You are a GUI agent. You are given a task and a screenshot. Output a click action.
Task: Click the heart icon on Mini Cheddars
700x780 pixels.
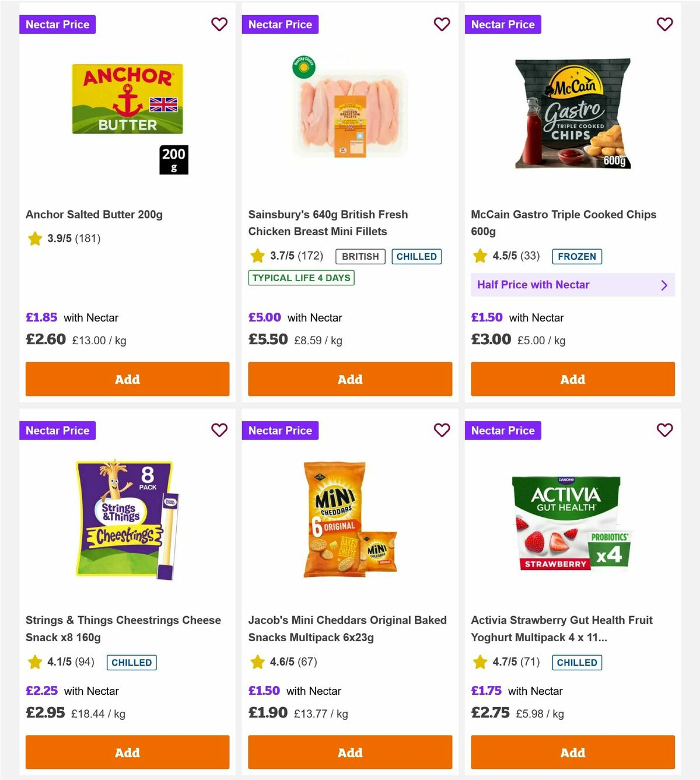tap(442, 431)
